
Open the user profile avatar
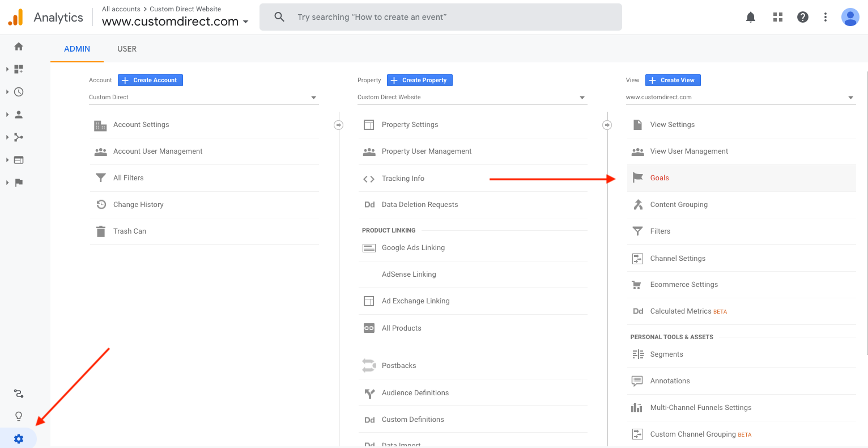(x=850, y=17)
